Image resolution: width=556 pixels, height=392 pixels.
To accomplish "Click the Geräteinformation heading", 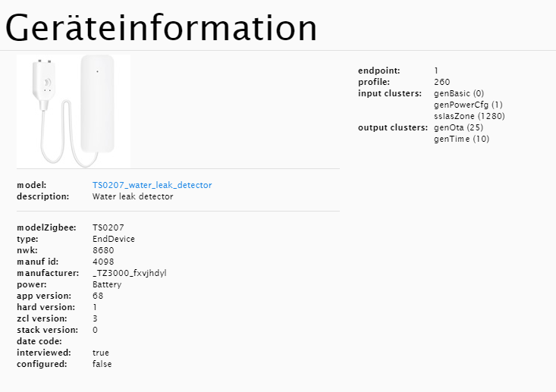I will (x=161, y=27).
